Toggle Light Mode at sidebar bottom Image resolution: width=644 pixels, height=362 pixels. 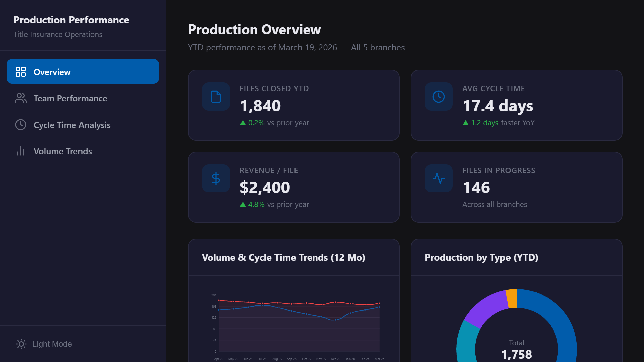[x=52, y=344]
